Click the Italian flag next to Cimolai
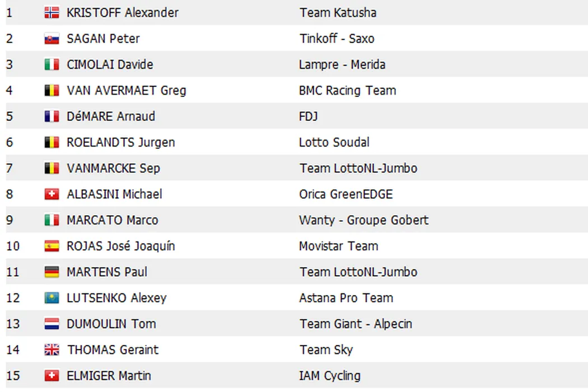The image size is (588, 392). (52, 65)
